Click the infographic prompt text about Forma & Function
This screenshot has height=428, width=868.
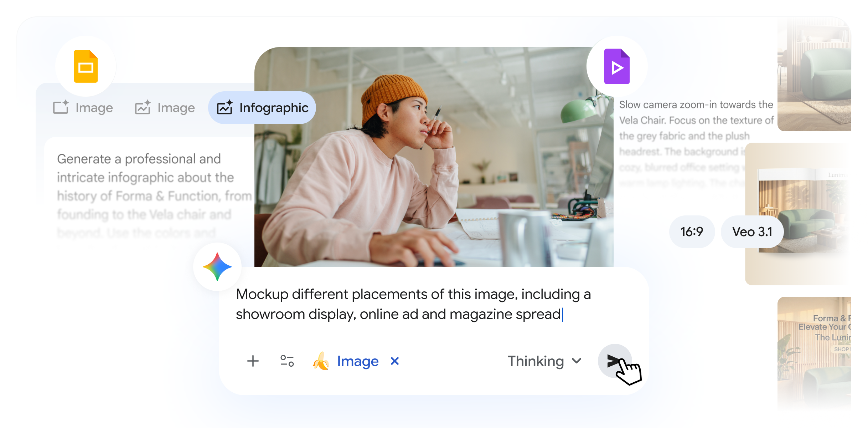pos(154,195)
